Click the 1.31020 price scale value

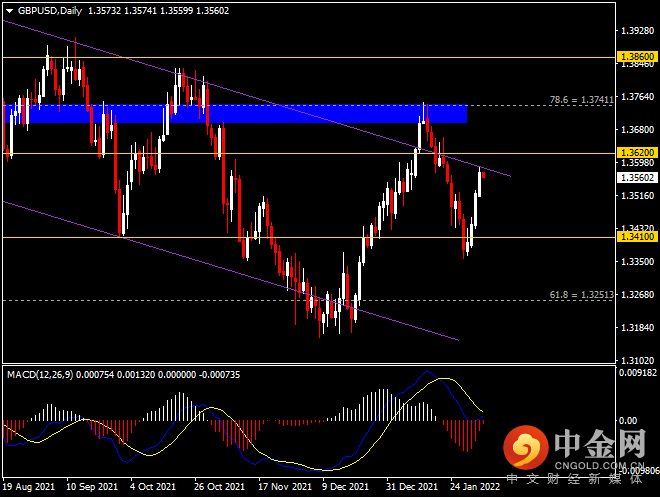point(638,361)
